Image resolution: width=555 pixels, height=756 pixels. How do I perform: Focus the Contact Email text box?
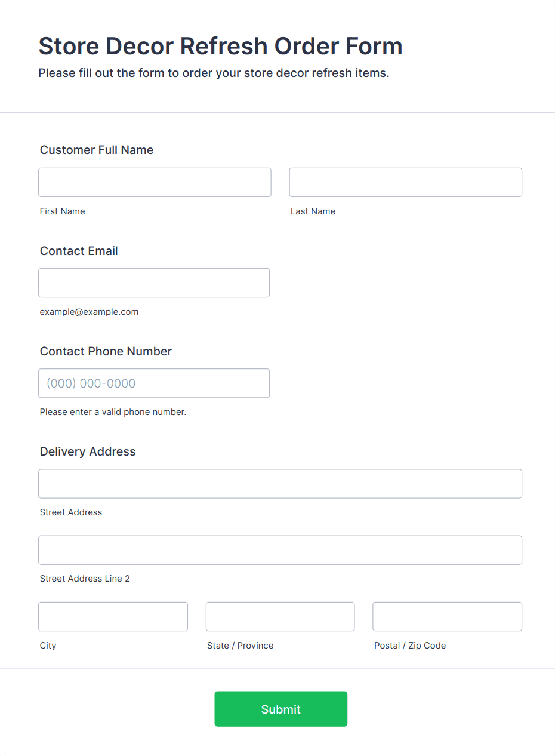tap(154, 282)
